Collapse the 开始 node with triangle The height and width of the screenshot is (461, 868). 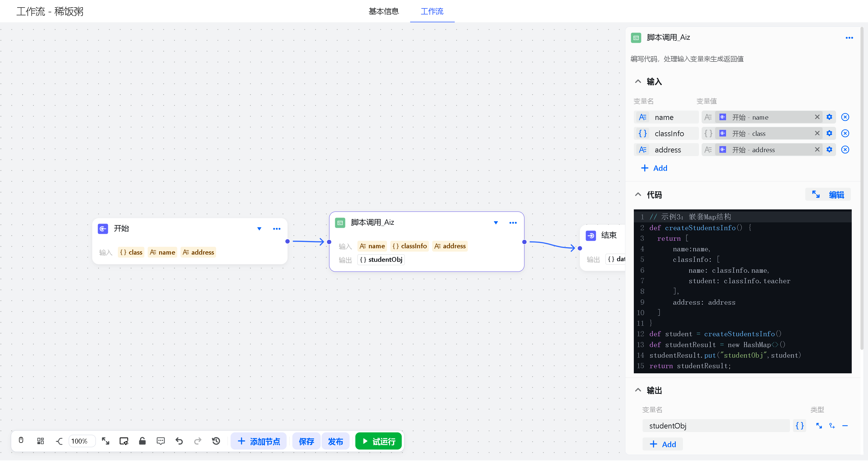tap(259, 228)
